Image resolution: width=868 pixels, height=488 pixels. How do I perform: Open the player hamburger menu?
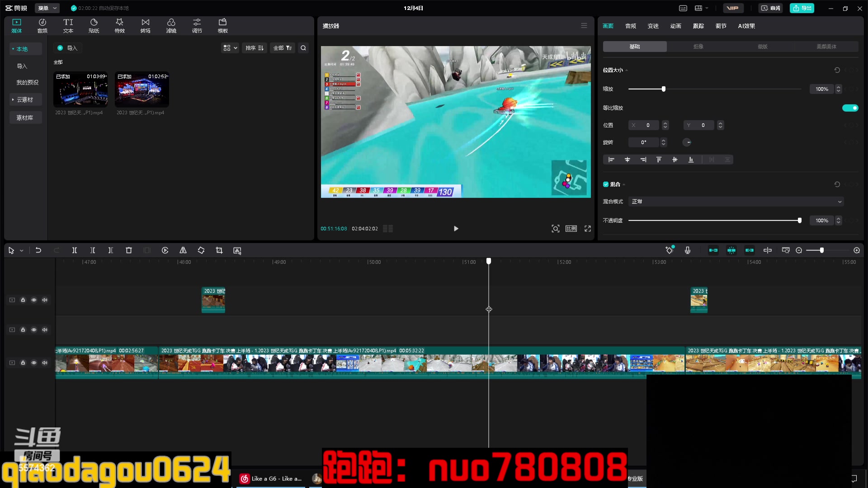[584, 26]
